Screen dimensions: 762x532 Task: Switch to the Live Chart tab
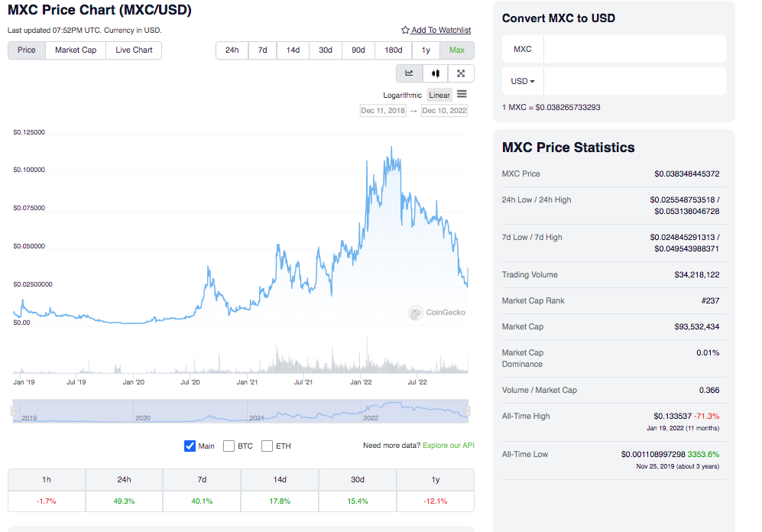click(134, 50)
